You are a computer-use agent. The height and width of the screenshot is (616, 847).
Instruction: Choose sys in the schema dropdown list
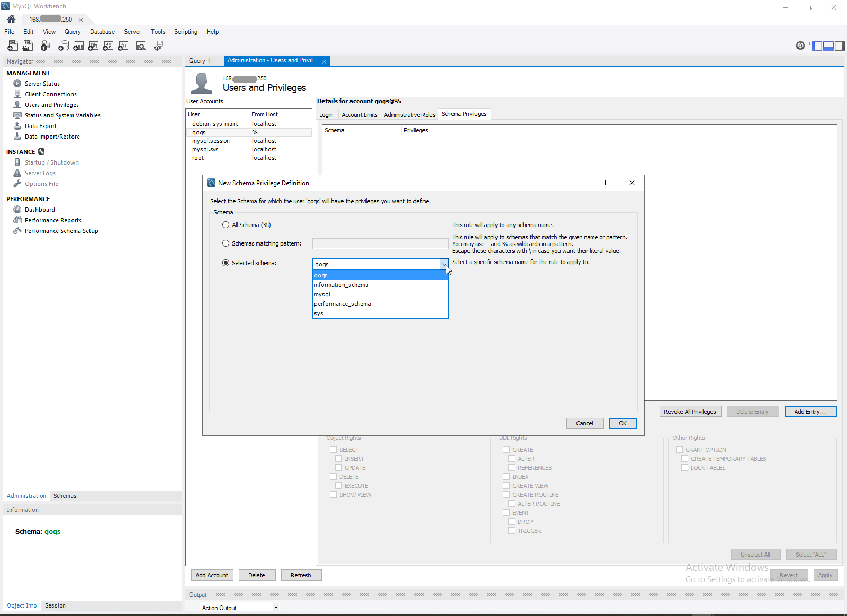[x=380, y=313]
